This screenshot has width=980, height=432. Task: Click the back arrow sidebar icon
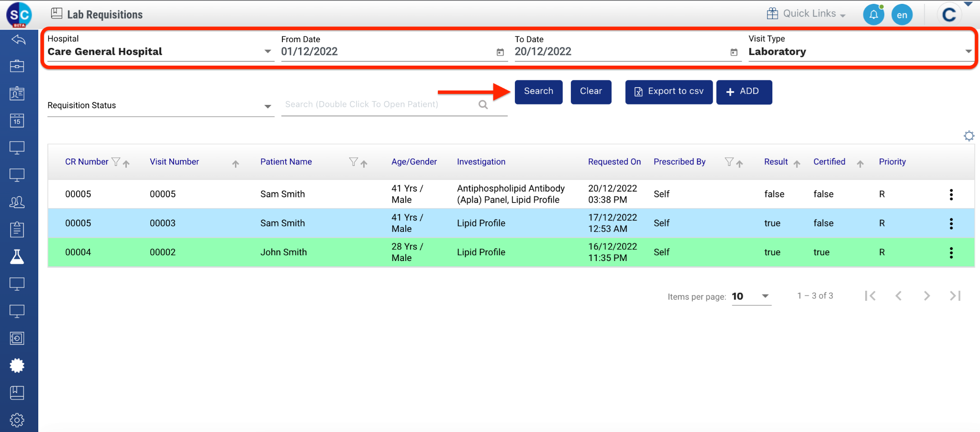pos(18,40)
